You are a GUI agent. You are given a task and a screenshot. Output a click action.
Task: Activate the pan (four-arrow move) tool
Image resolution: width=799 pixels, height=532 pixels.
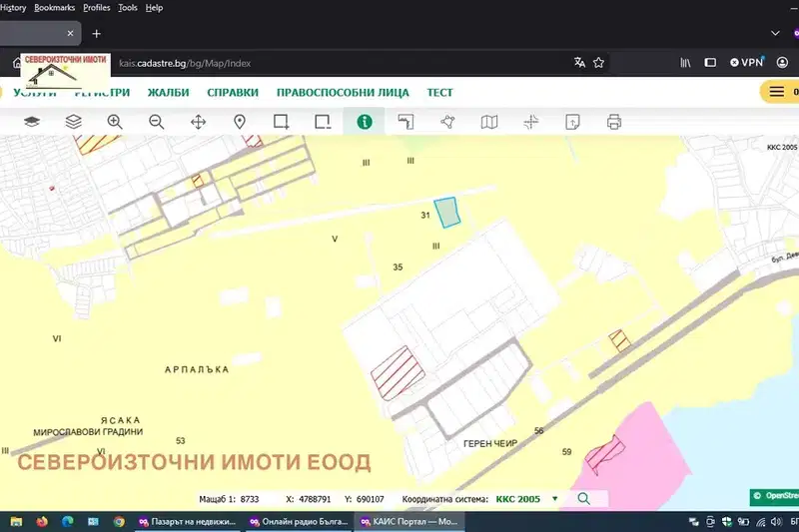(198, 122)
